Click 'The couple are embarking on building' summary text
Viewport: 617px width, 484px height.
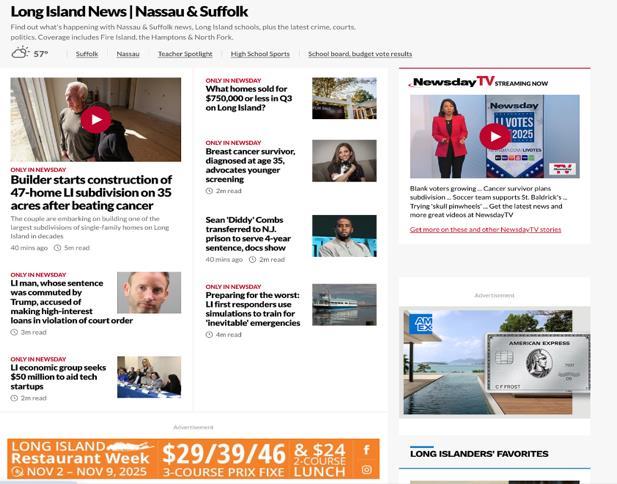[90, 227]
